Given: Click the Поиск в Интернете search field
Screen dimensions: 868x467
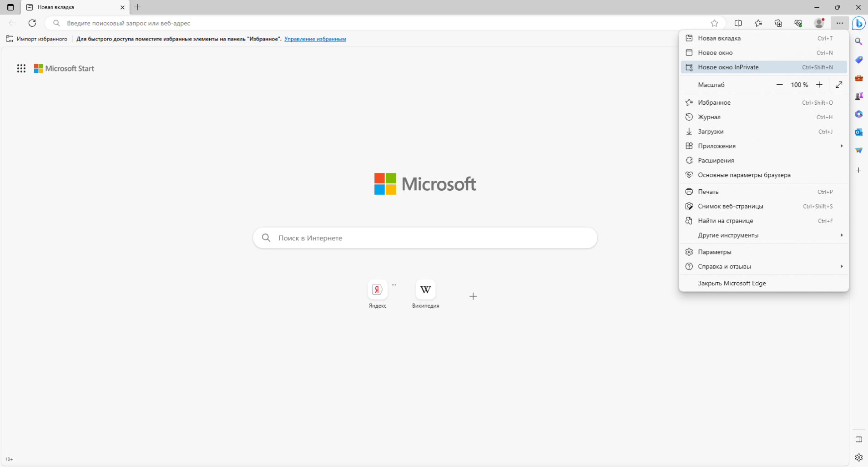Looking at the screenshot, I should click(425, 238).
